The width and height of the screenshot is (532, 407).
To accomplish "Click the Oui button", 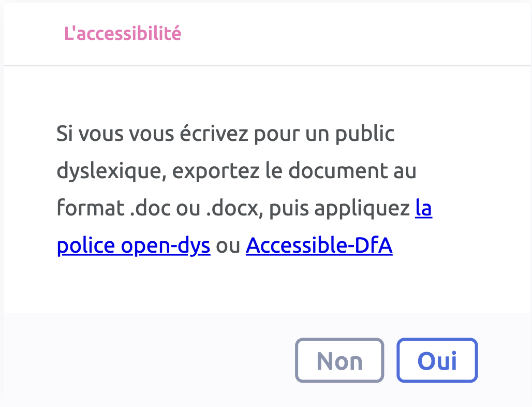I will (437, 360).
